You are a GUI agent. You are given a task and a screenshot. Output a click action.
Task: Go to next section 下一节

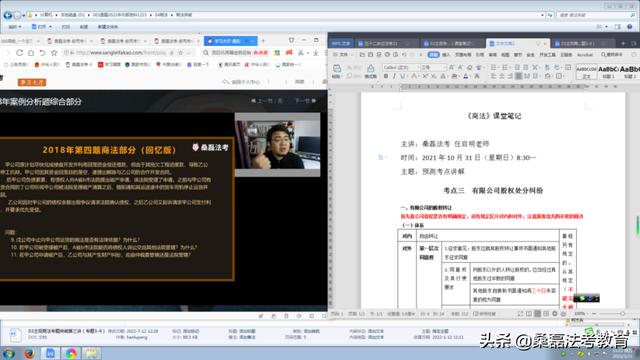click(306, 101)
